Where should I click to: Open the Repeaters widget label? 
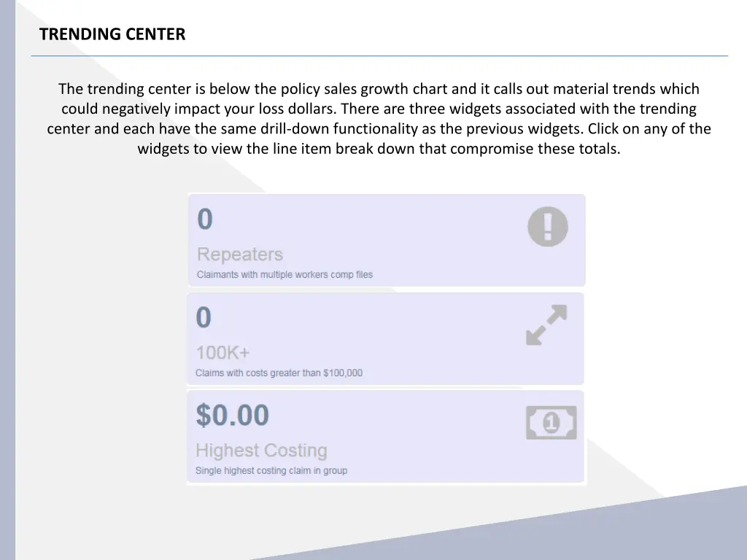pos(239,254)
